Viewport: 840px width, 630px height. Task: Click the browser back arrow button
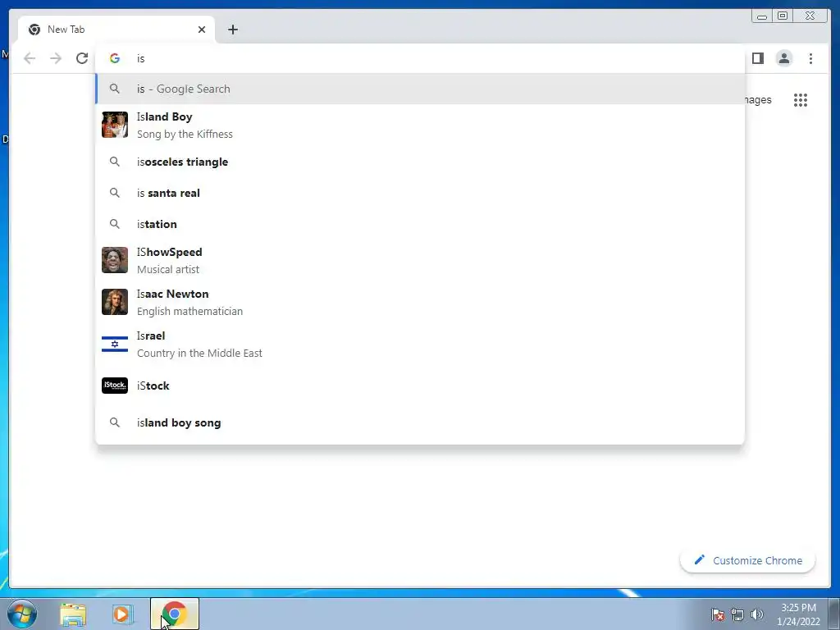30,58
